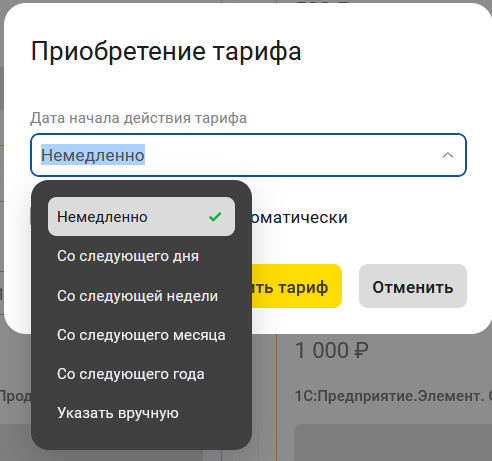Click the yellow тариф purchase button
The image size is (492, 461).
click(x=297, y=286)
